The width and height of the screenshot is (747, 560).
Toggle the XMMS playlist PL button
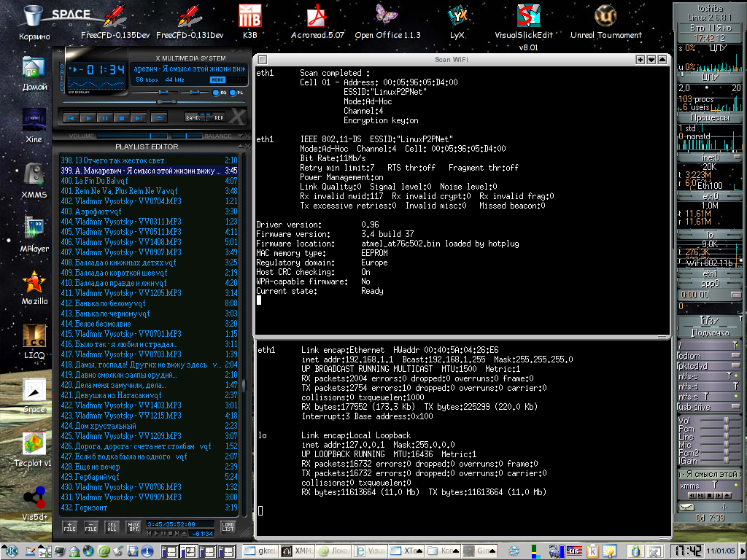click(233, 93)
